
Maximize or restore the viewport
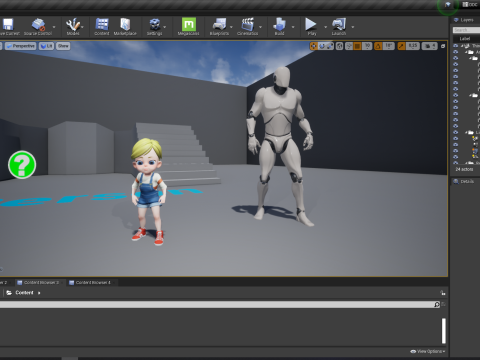point(443,46)
